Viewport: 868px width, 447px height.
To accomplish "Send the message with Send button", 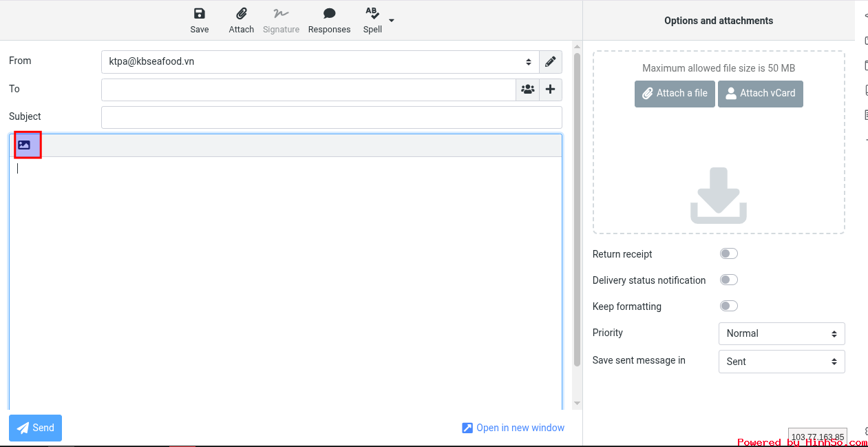I will point(35,428).
